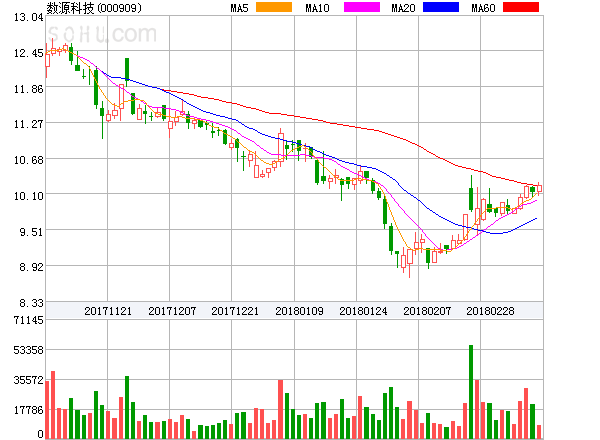The width and height of the screenshot is (600, 440).
Task: Click the red MA60 legend swatch
Action: pos(521,7)
